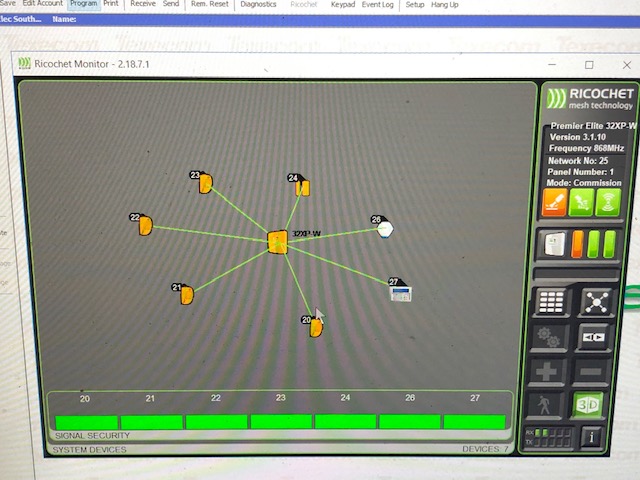
Task: Select the central 32XP-W panel node
Action: click(x=278, y=242)
